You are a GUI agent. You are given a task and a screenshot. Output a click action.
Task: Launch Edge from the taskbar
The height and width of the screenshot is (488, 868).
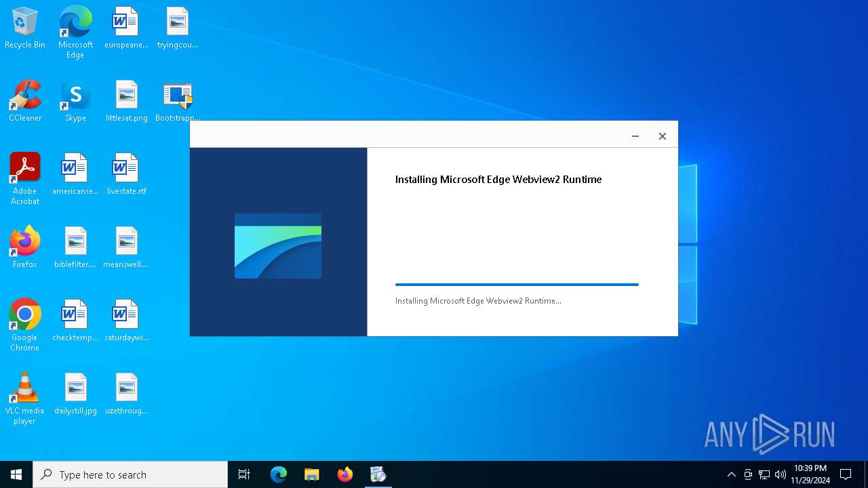tap(279, 474)
